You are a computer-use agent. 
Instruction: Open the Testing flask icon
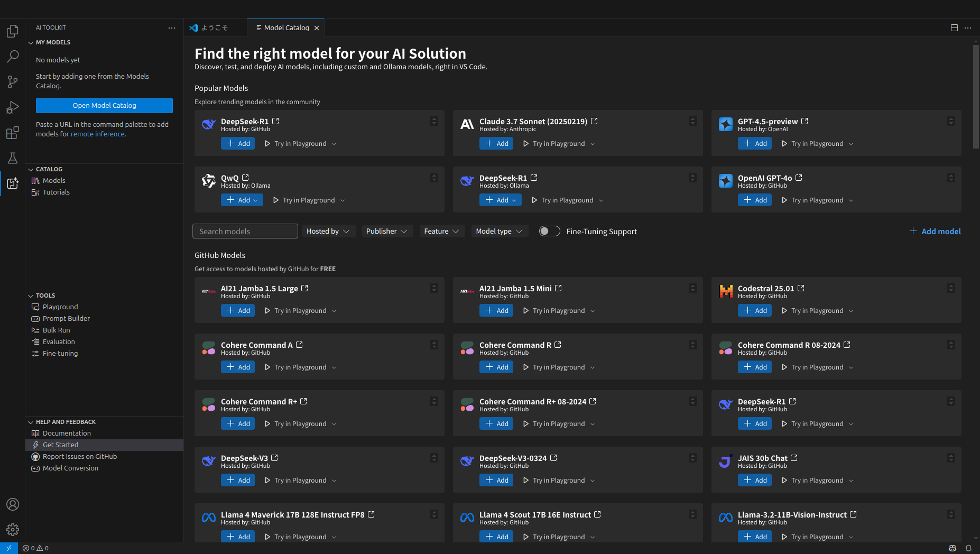13,158
